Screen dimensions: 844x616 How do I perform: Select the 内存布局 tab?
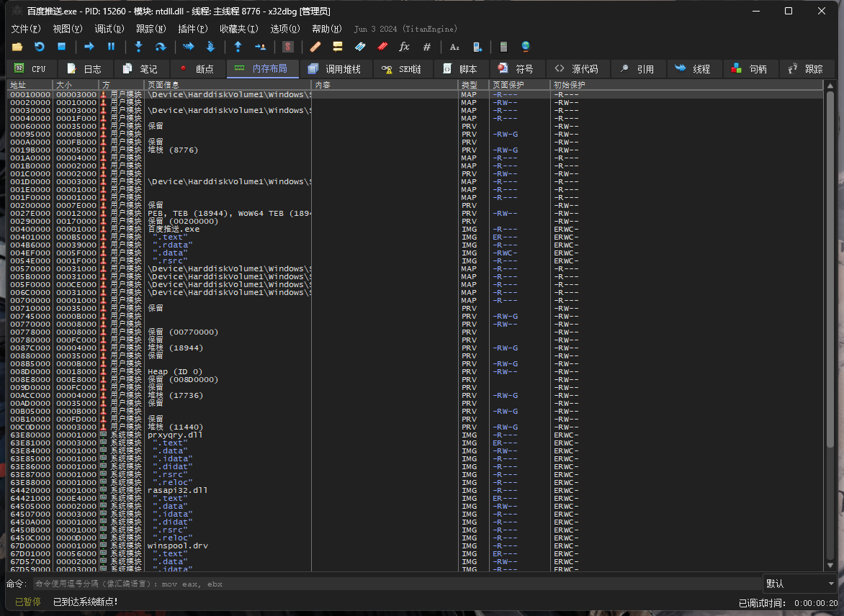263,69
